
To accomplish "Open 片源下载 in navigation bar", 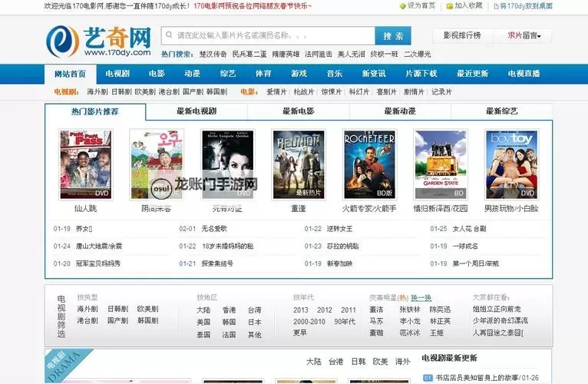I will tap(421, 74).
